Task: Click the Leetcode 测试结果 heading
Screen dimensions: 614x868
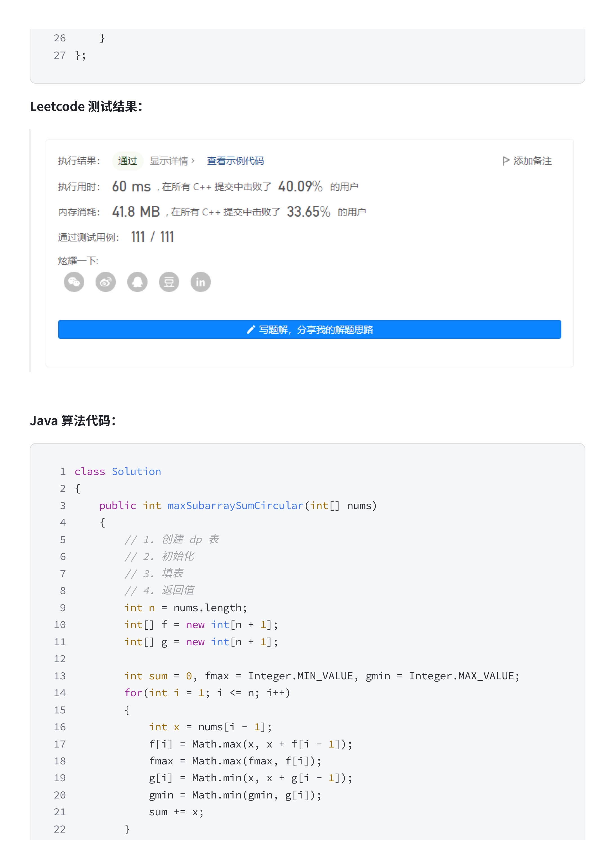Action: point(86,107)
